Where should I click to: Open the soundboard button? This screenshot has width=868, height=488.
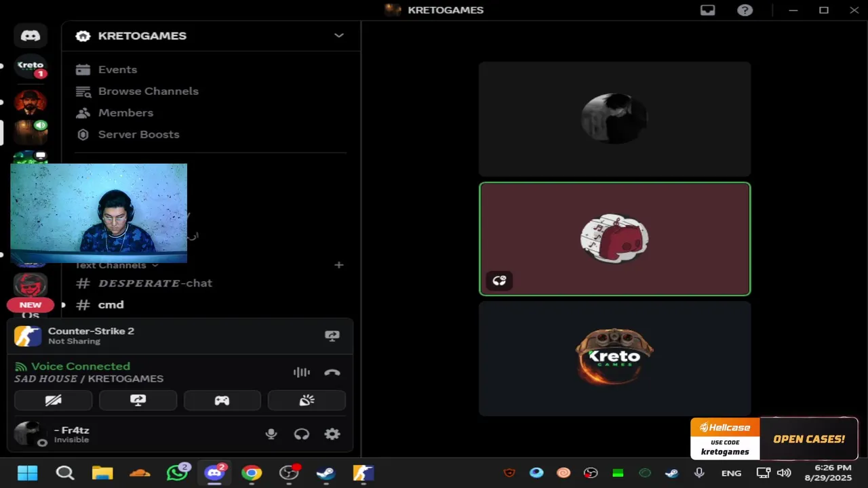[x=307, y=401]
